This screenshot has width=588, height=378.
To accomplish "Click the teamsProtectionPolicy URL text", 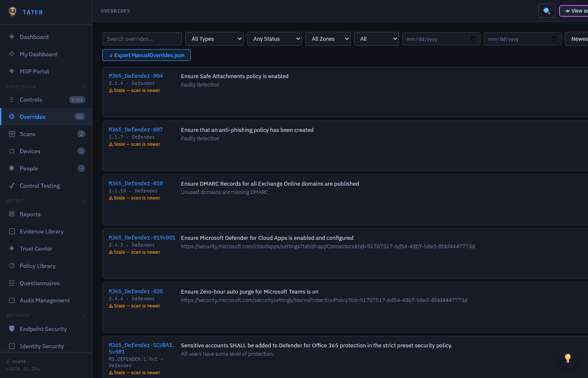I will [x=324, y=300].
